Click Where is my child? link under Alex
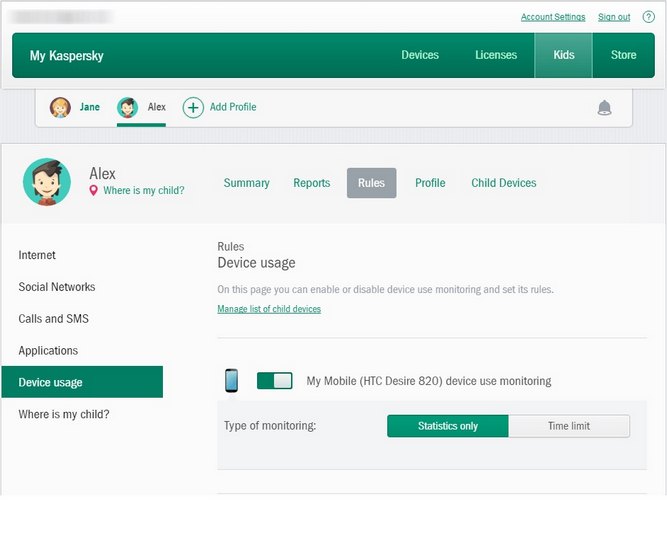 click(x=144, y=191)
